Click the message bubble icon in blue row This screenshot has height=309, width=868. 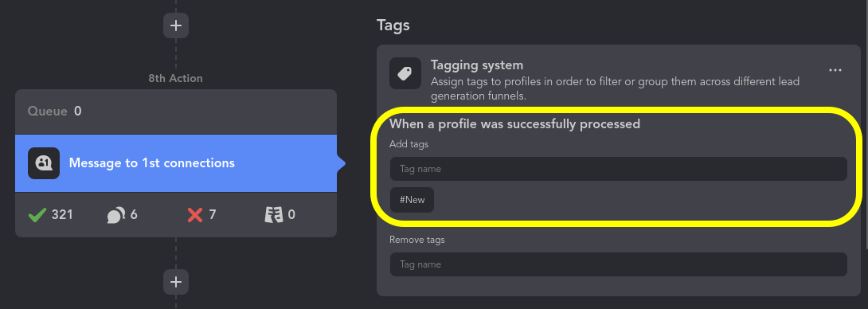[44, 163]
